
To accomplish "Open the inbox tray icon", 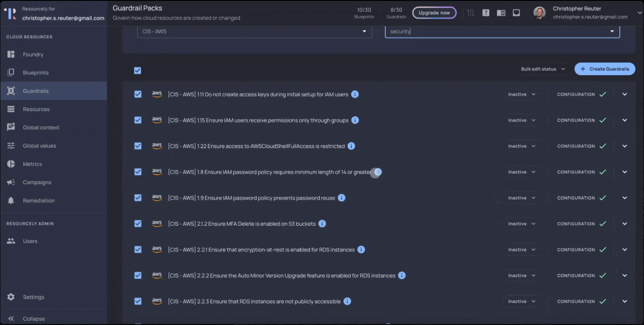I will pos(516,13).
